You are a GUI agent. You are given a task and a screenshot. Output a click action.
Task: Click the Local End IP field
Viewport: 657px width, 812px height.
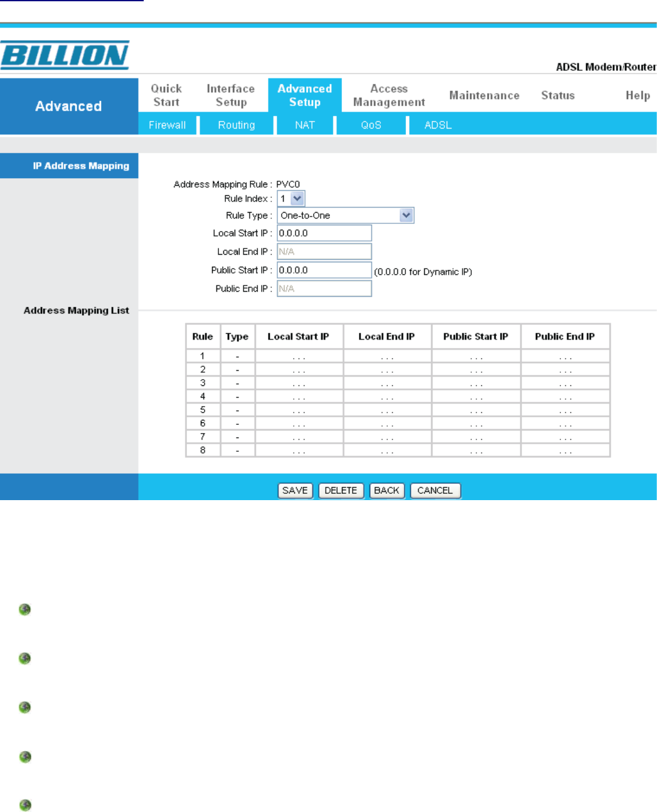pyautogui.click(x=324, y=252)
